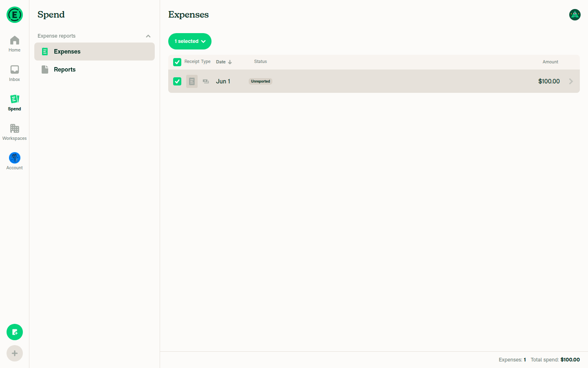Uncheck the Jun 1 expense checkbox

coord(177,81)
